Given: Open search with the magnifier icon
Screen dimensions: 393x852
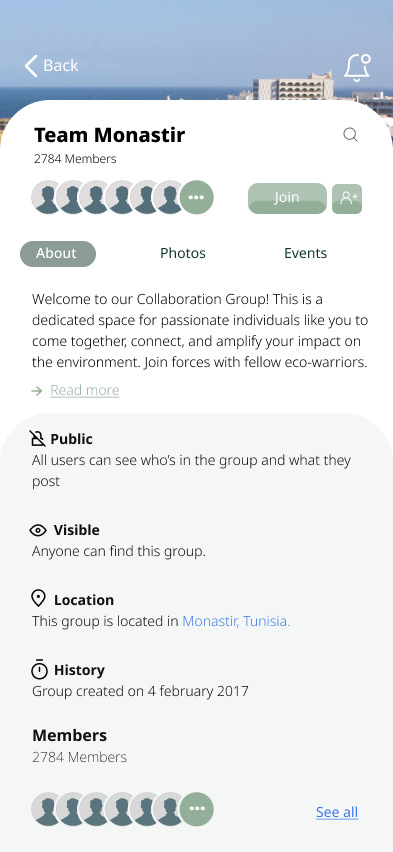Looking at the screenshot, I should click(x=351, y=134).
